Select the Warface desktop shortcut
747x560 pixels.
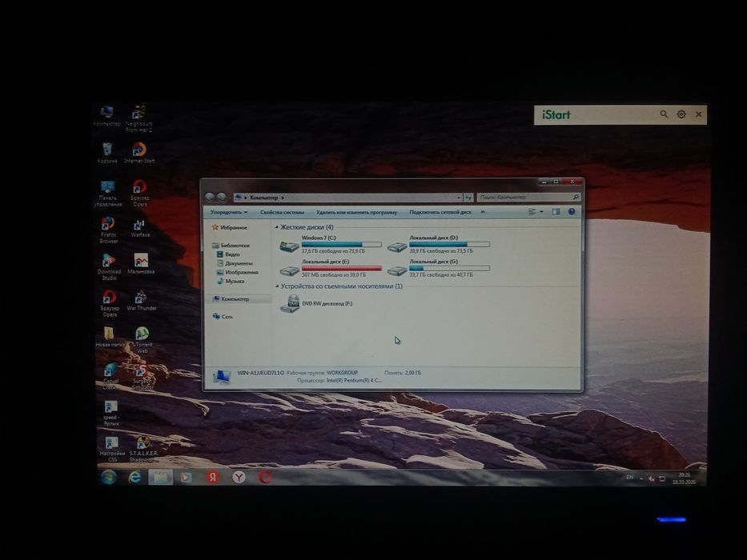140,228
